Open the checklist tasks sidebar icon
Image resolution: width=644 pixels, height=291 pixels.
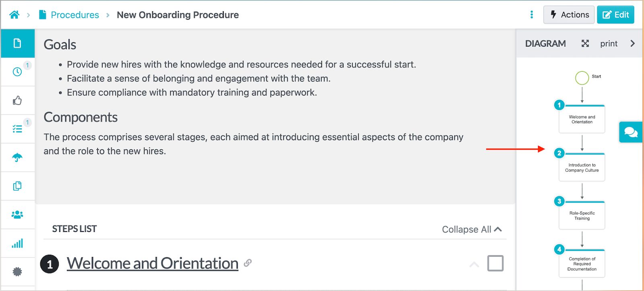tap(17, 129)
